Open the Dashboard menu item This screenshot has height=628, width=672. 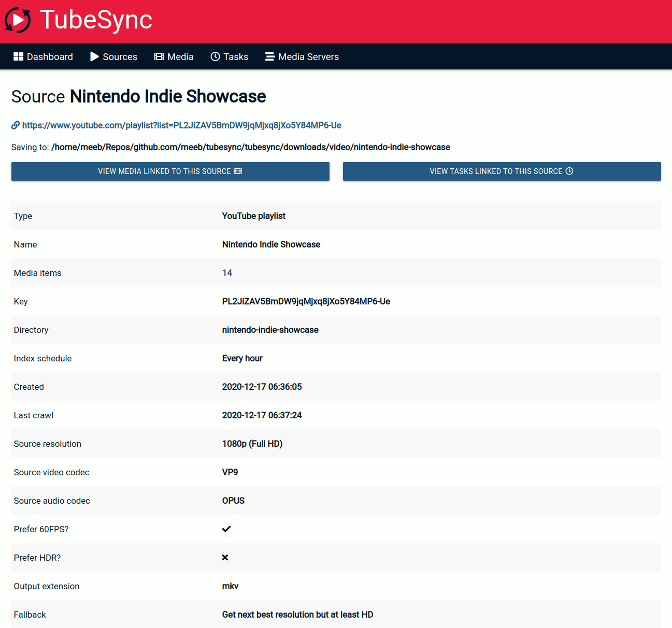(43, 56)
